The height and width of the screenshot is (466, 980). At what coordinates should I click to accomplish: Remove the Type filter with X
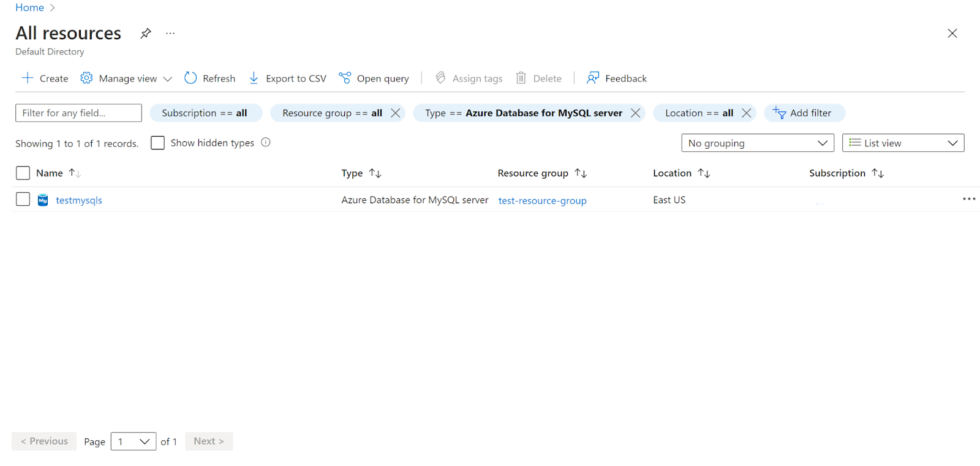pyautogui.click(x=635, y=113)
